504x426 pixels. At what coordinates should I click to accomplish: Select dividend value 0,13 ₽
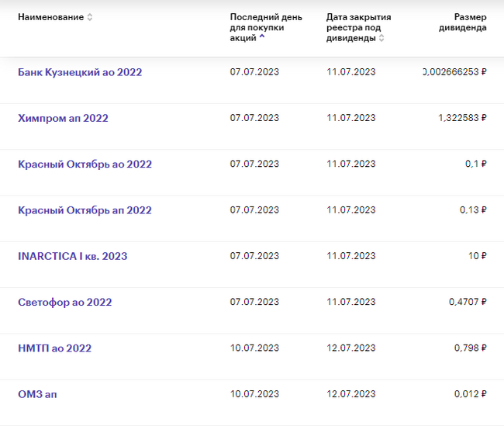point(473,210)
